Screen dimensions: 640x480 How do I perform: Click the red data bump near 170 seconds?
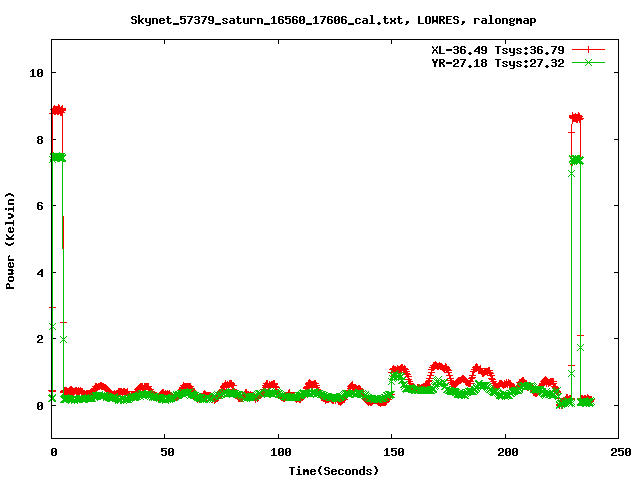click(x=438, y=367)
